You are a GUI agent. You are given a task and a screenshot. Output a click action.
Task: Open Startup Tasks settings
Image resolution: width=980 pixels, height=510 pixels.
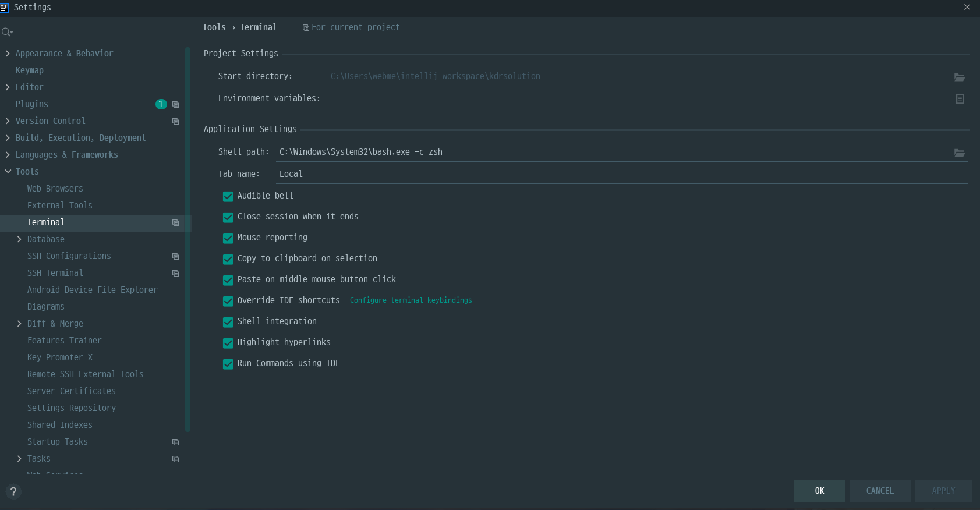click(x=58, y=442)
